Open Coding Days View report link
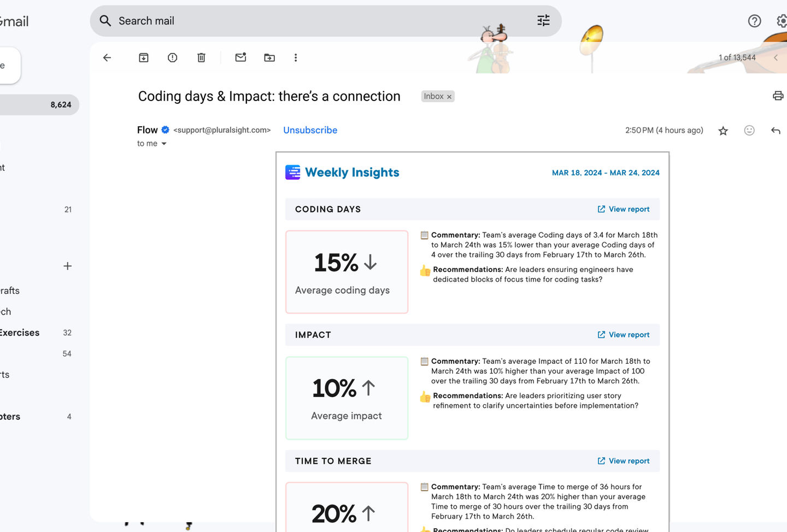 pyautogui.click(x=624, y=209)
